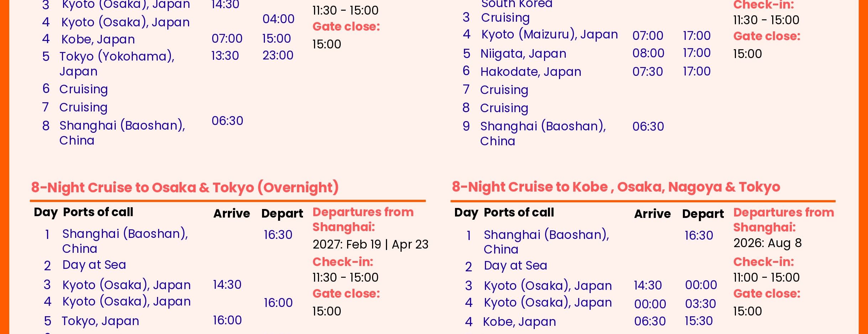The width and height of the screenshot is (868, 334).
Task: Click the "8-Night Cruise to Osaka & Tokyo (Overnight)" heading
Action: pyautogui.click(x=185, y=187)
